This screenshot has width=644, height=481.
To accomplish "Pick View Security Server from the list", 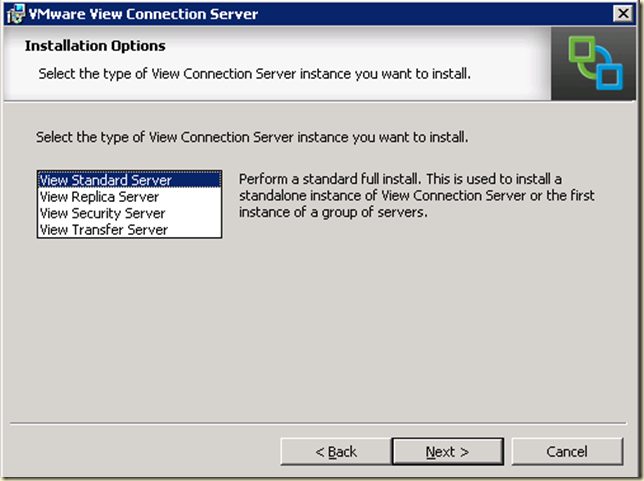I will click(102, 213).
